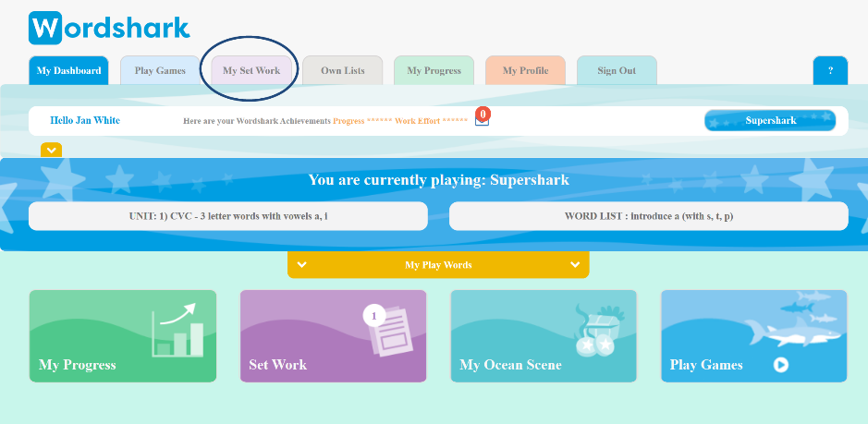Open the Own Lists tab
The height and width of the screenshot is (424, 868).
pyautogui.click(x=343, y=70)
